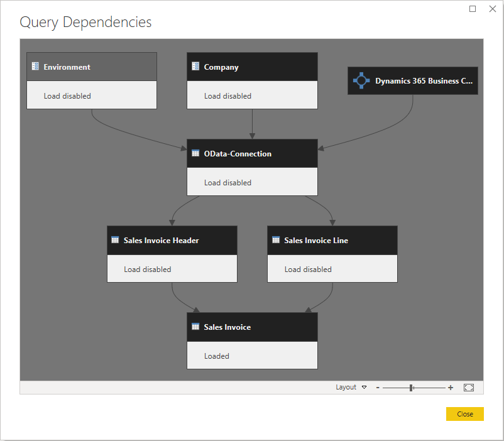Close the dialog using the title bar X
Viewport: 504px width, 441px height.
pos(492,8)
